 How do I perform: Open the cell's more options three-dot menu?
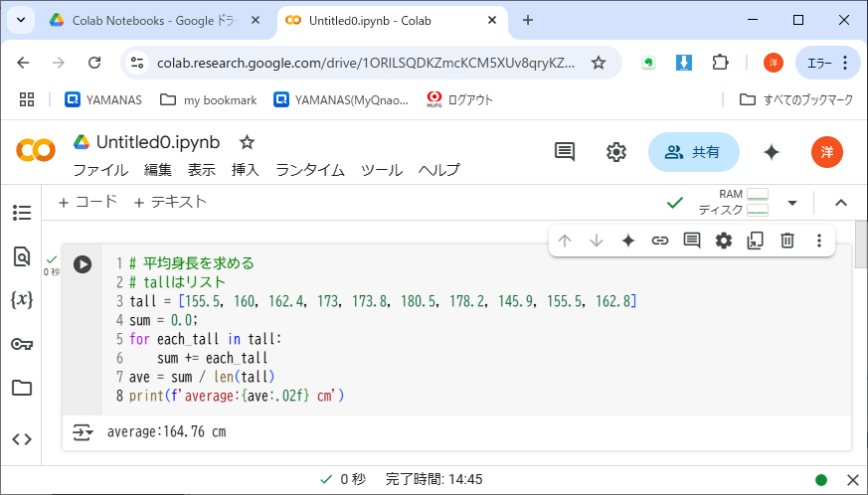[x=818, y=241]
